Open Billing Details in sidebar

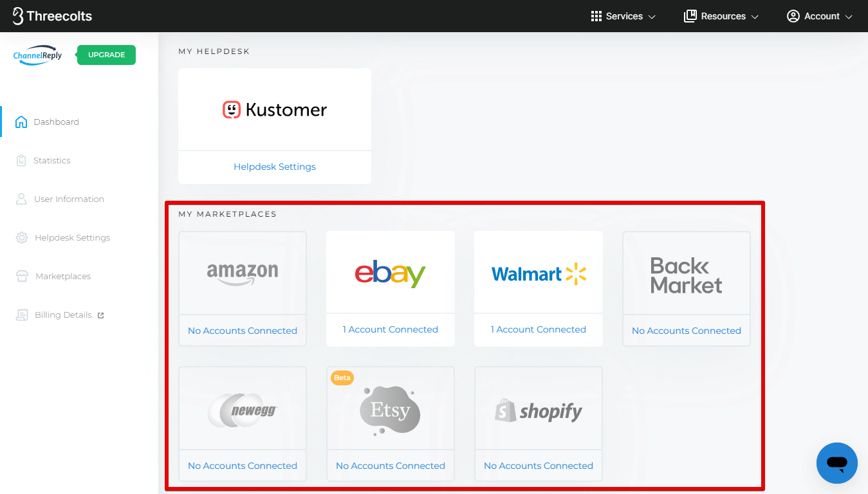63,315
